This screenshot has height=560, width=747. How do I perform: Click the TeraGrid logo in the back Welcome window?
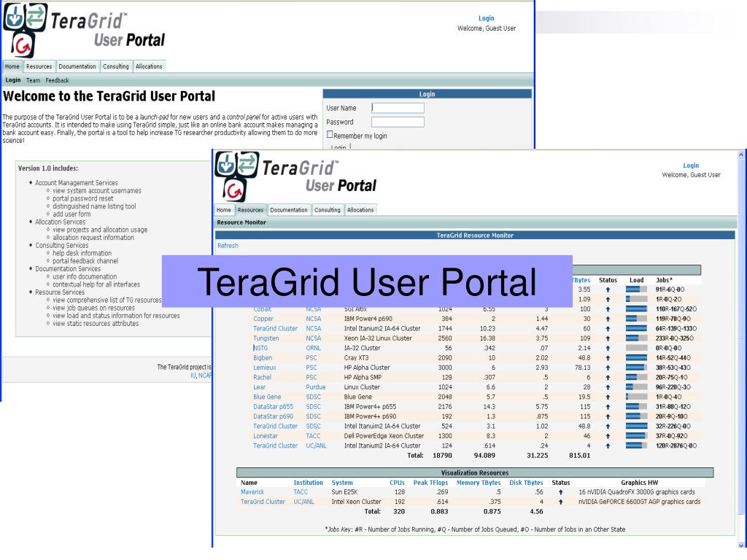click(84, 29)
